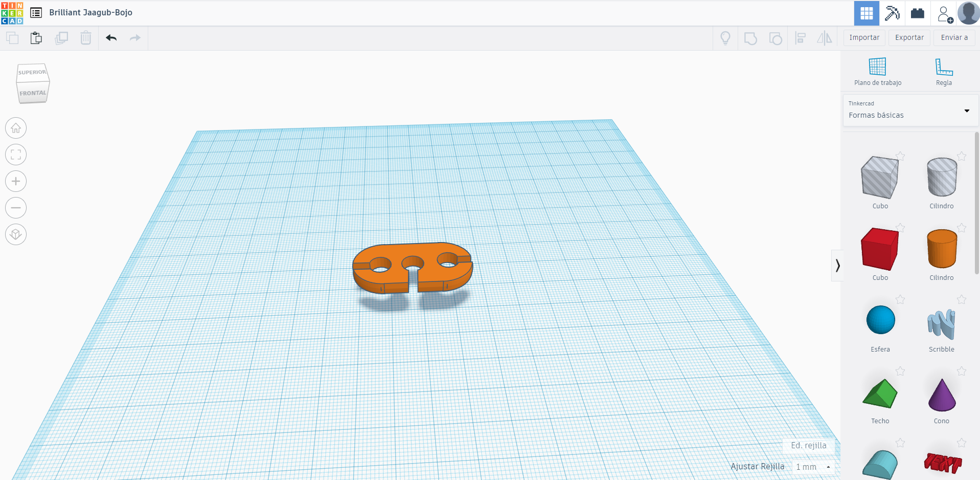This screenshot has width=980, height=480.
Task: Click the Ungroup shapes icon
Action: [776, 38]
